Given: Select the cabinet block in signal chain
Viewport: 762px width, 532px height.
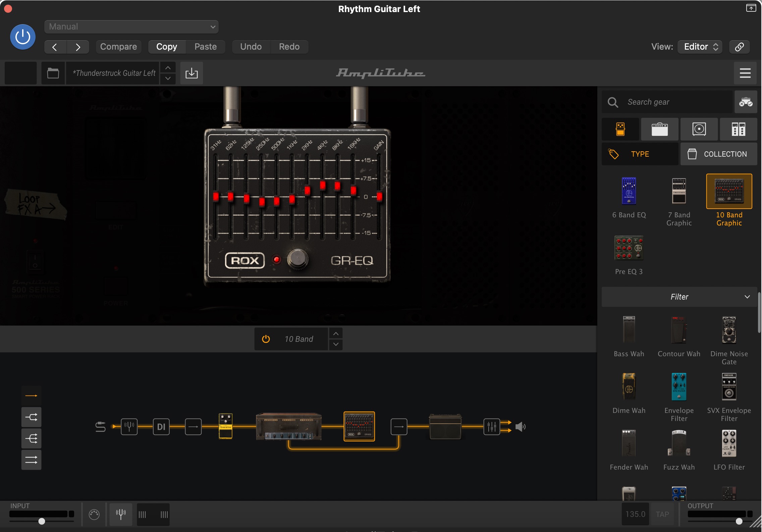Looking at the screenshot, I should 445,426.
